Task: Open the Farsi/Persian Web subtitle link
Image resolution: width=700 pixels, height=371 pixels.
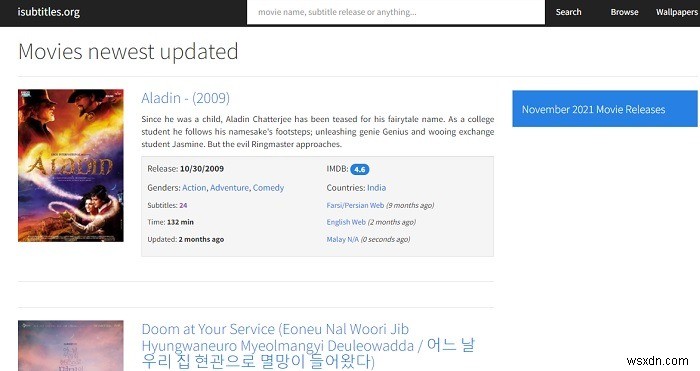Action: pyautogui.click(x=355, y=205)
